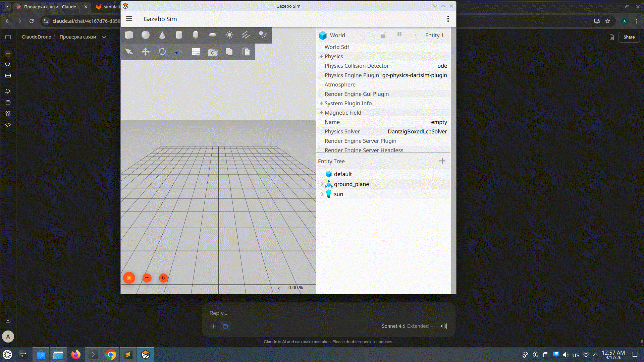Open the grid configuration tool
644x362 pixels.
click(x=196, y=52)
